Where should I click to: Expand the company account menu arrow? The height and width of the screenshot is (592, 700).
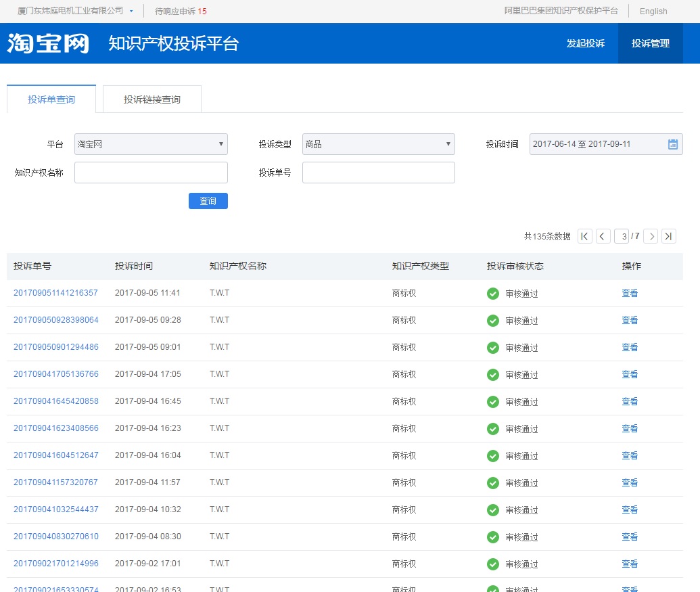pyautogui.click(x=131, y=12)
